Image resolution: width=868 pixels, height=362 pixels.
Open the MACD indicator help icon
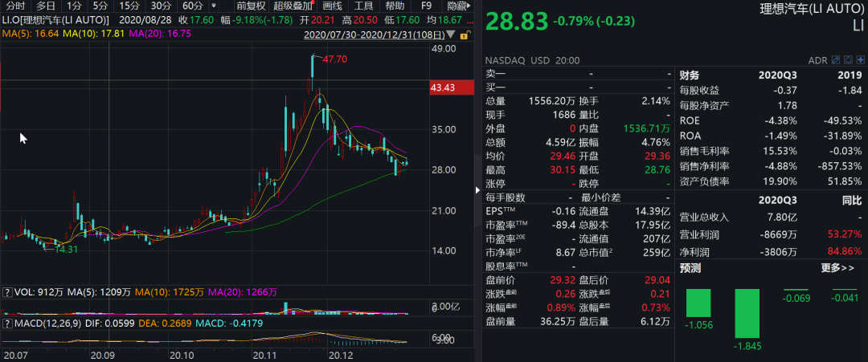[x=7, y=322]
